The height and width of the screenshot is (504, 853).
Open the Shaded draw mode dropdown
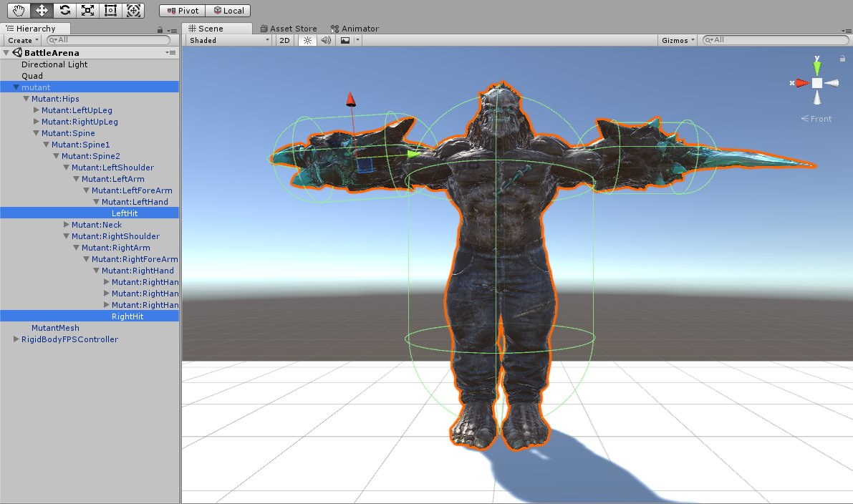pyautogui.click(x=226, y=40)
